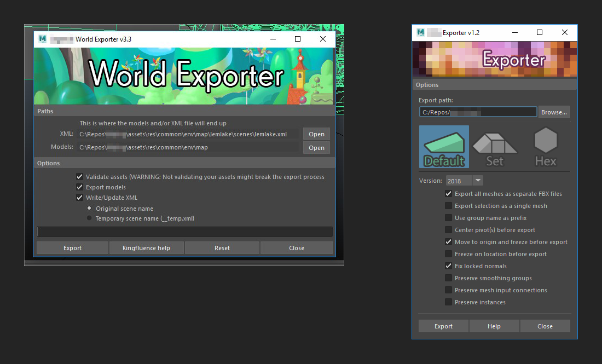Enable Preserve smoothing groups option
The image size is (602, 364).
(448, 278)
